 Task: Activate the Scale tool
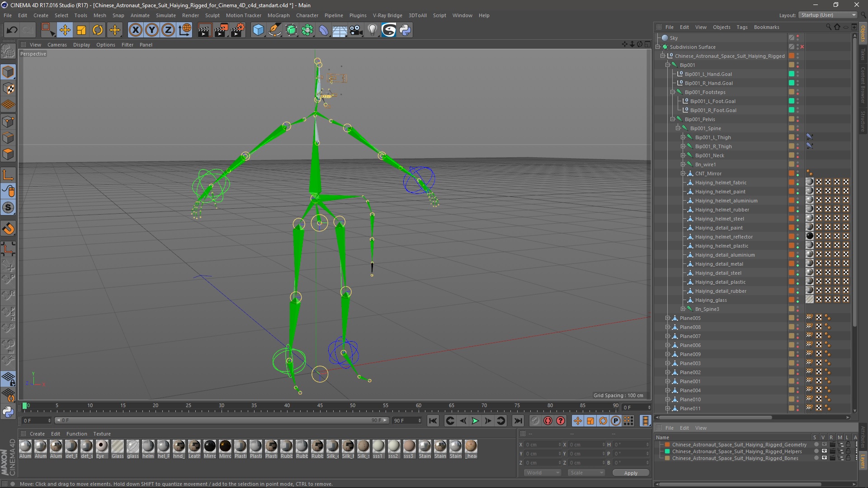[x=81, y=30]
